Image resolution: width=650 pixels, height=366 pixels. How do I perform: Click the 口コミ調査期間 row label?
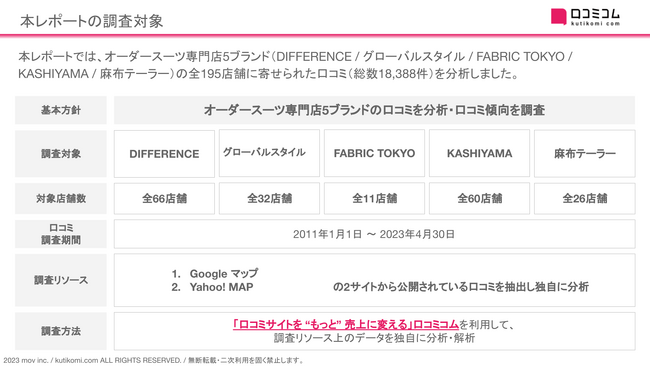(61, 234)
